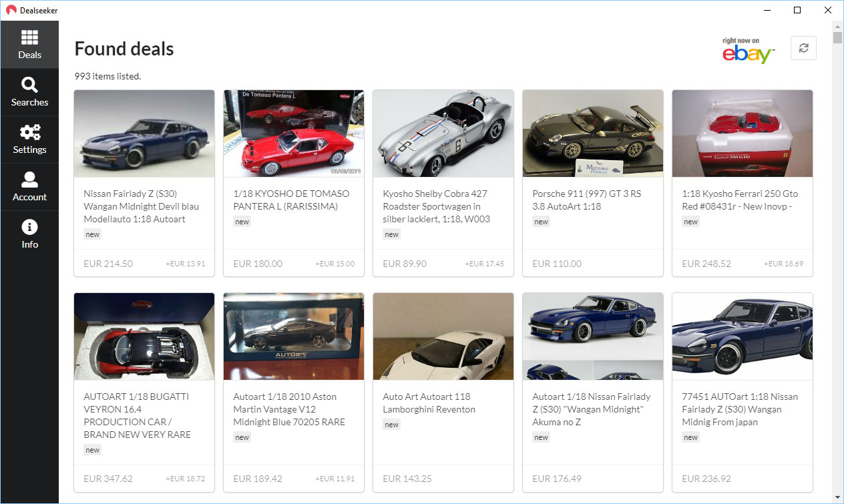
Task: Minimize the Dealseeker window
Action: pos(767,10)
